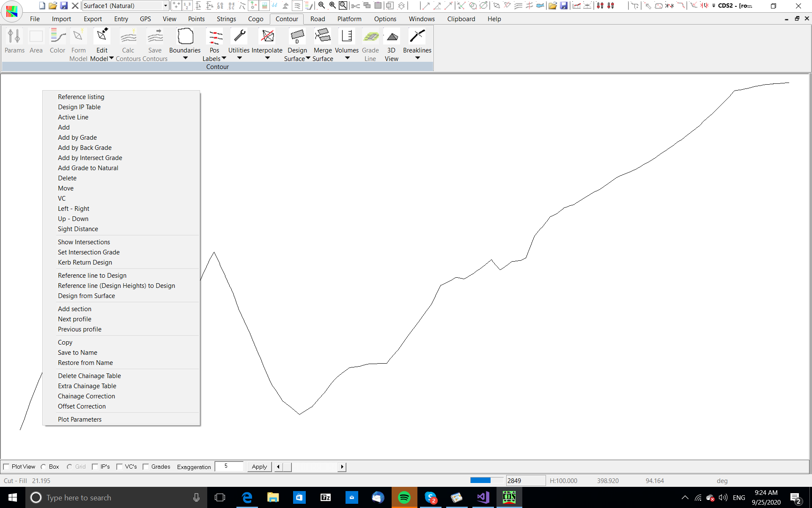
Task: Enable the Plot View checkbox
Action: [x=7, y=467]
